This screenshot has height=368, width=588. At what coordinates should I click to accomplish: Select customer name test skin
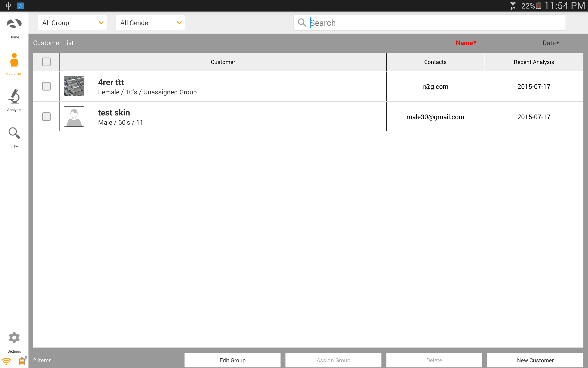(114, 113)
